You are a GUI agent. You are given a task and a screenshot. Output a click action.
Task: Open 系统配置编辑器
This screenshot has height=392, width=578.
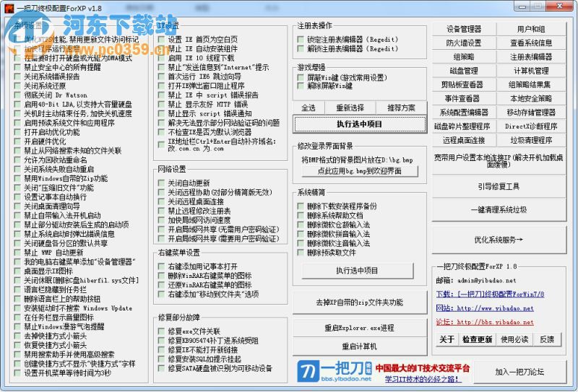(464, 113)
